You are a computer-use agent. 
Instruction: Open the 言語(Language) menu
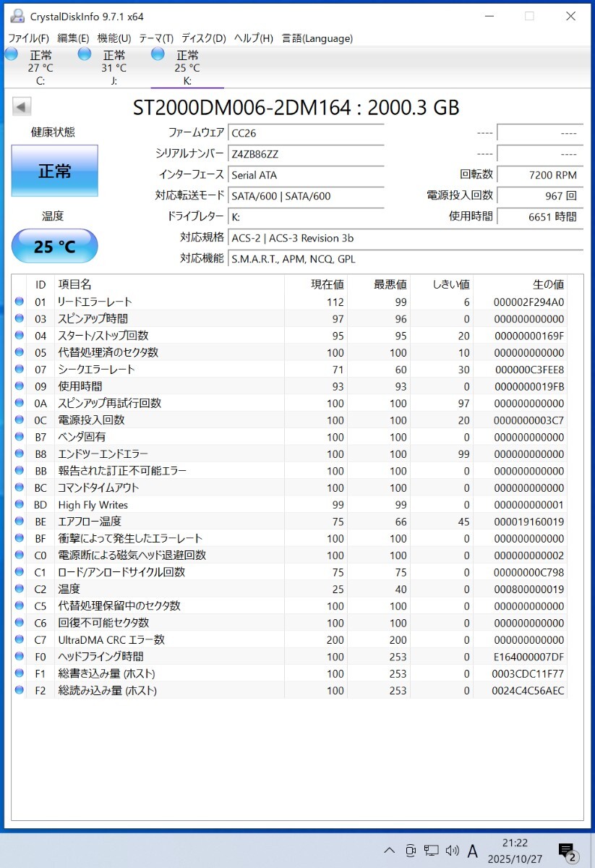click(318, 38)
